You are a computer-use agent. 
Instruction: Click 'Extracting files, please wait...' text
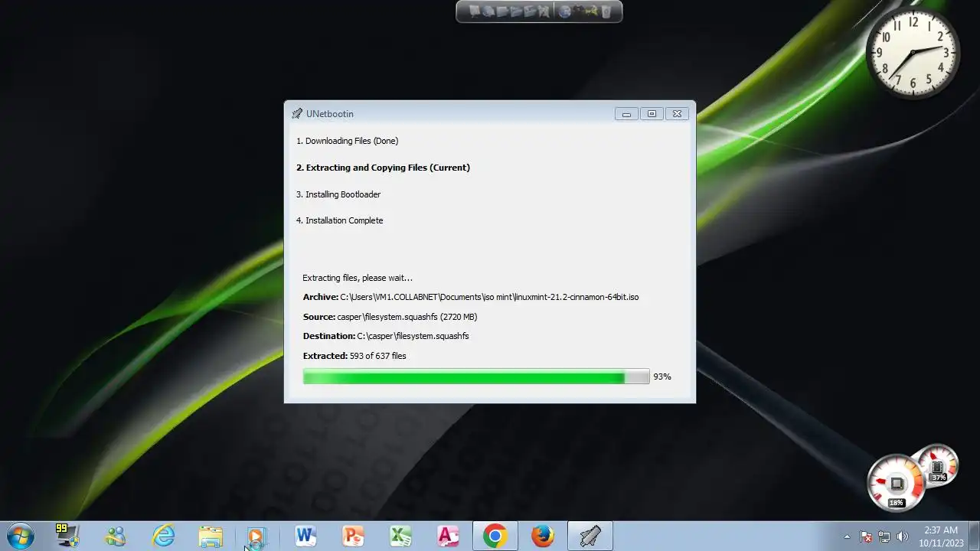click(x=358, y=278)
